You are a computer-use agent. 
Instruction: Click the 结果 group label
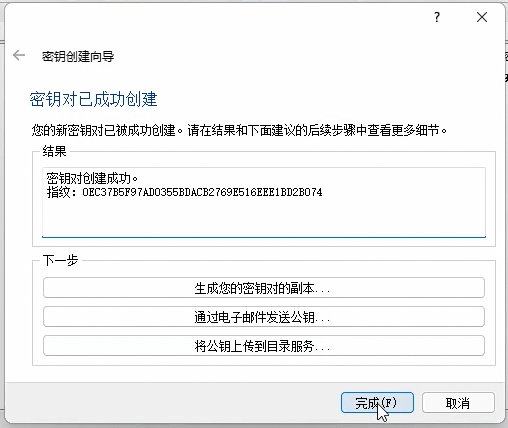(54, 151)
